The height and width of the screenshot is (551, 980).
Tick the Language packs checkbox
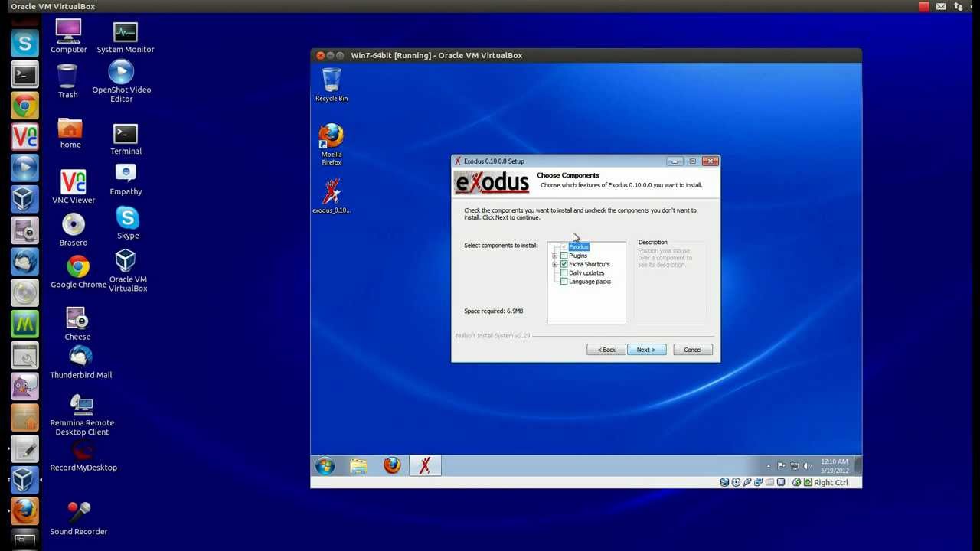click(564, 282)
